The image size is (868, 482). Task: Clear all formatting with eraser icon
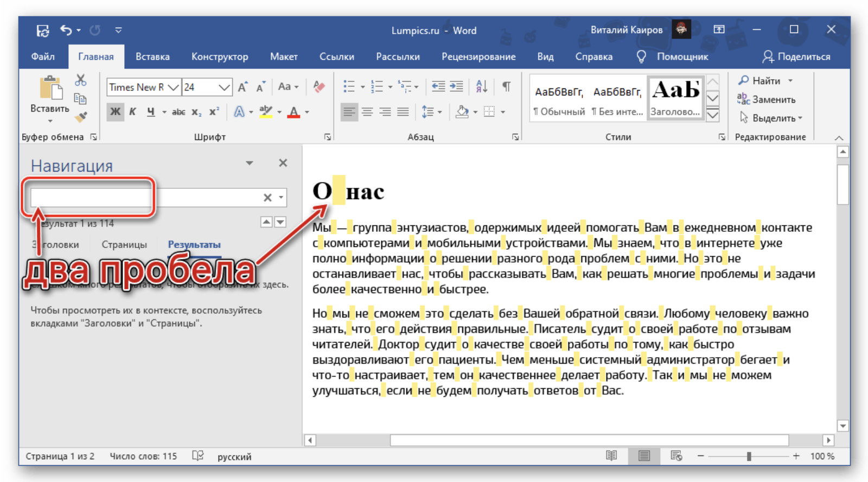click(x=319, y=87)
